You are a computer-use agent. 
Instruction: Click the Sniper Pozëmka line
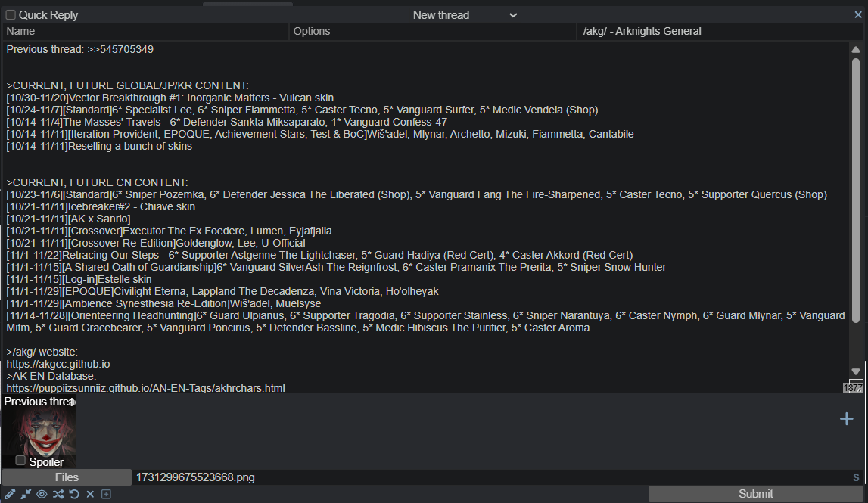(416, 195)
